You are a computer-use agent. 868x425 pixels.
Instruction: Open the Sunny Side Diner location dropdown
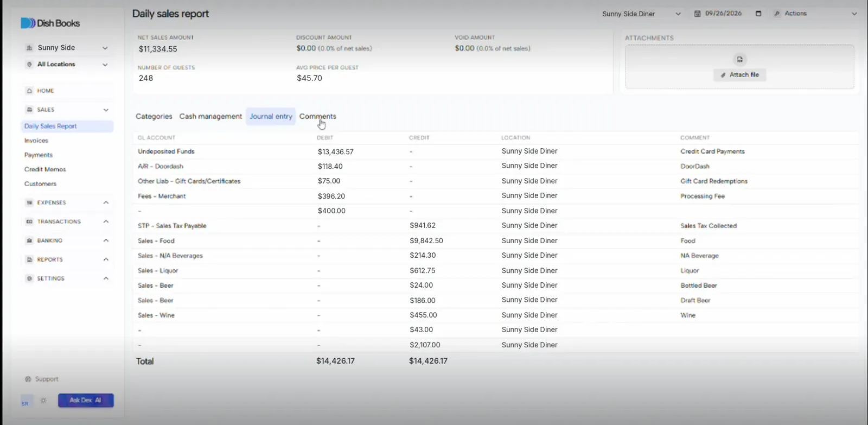[641, 14]
